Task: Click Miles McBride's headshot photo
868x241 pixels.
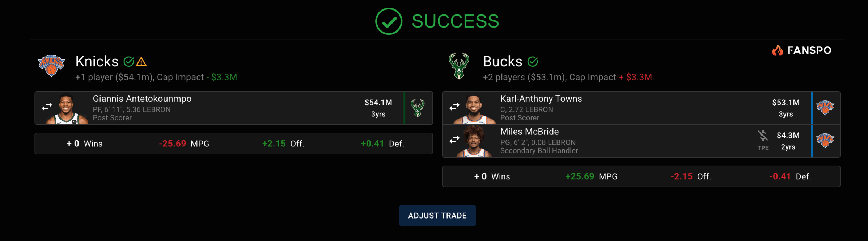Action: 474,141
